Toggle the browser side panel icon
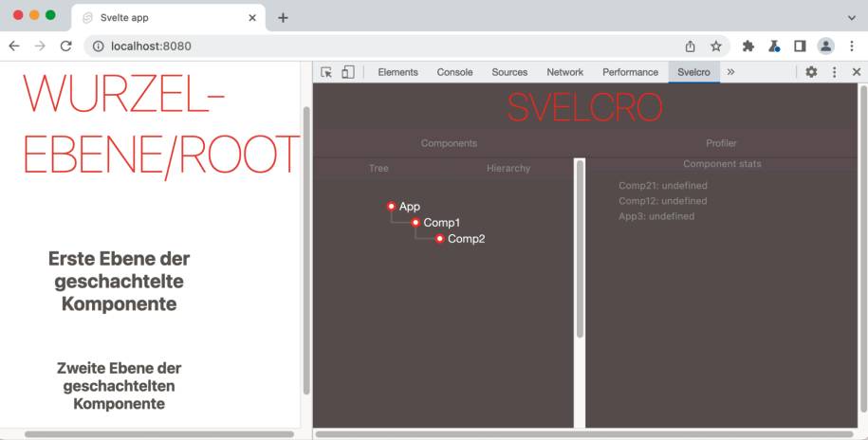 coord(800,46)
